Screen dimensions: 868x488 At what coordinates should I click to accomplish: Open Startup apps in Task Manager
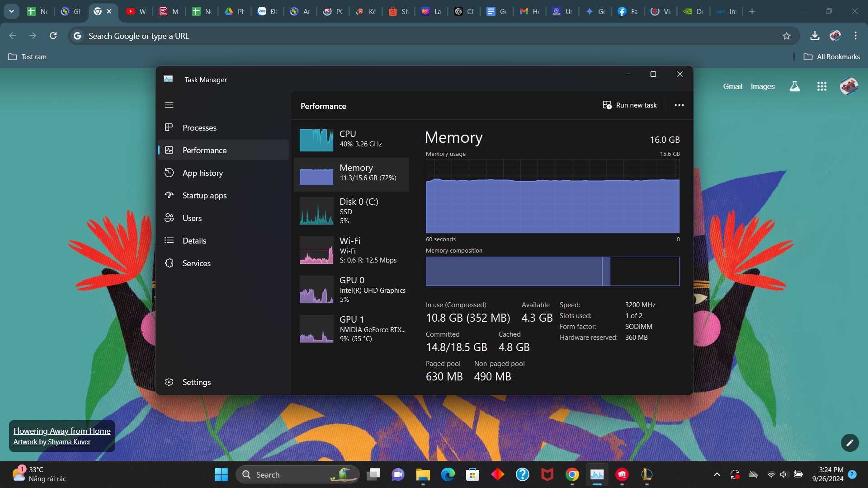coord(223,196)
